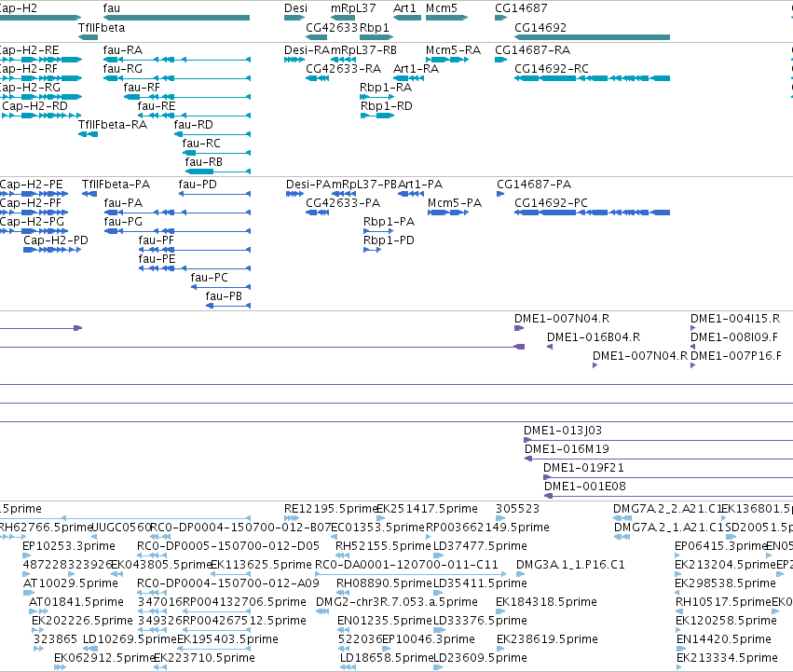
Task: Click BAC end DME1-007P16.F label
Action: 736,356
